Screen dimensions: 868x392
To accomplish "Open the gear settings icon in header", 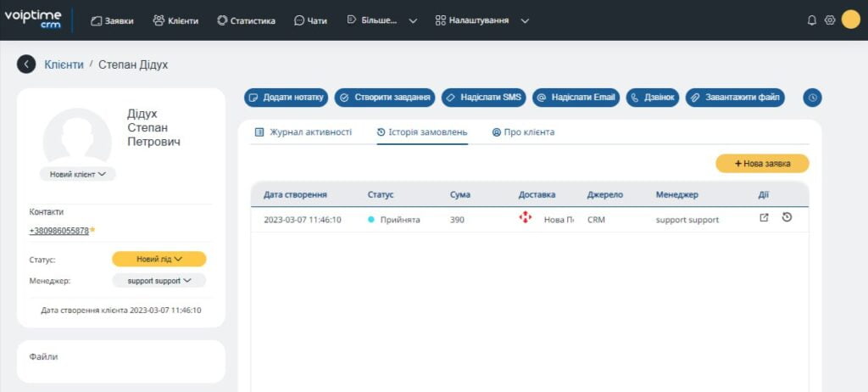I will [x=829, y=20].
